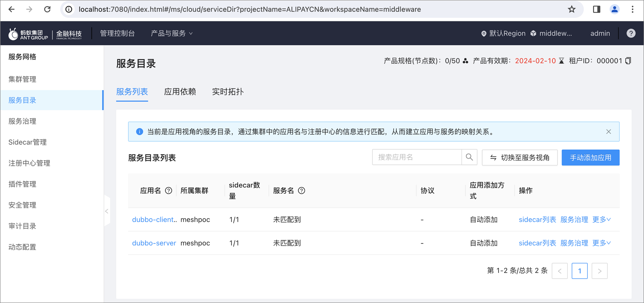Screen dimensions: 644x303
Task: Click the browser forward arrow
Action: (29, 9)
